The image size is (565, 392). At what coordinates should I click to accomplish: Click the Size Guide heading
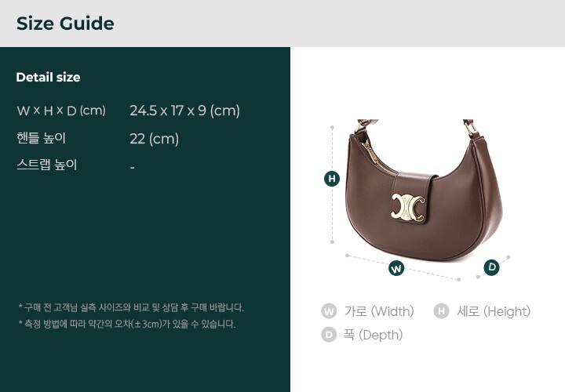65,24
